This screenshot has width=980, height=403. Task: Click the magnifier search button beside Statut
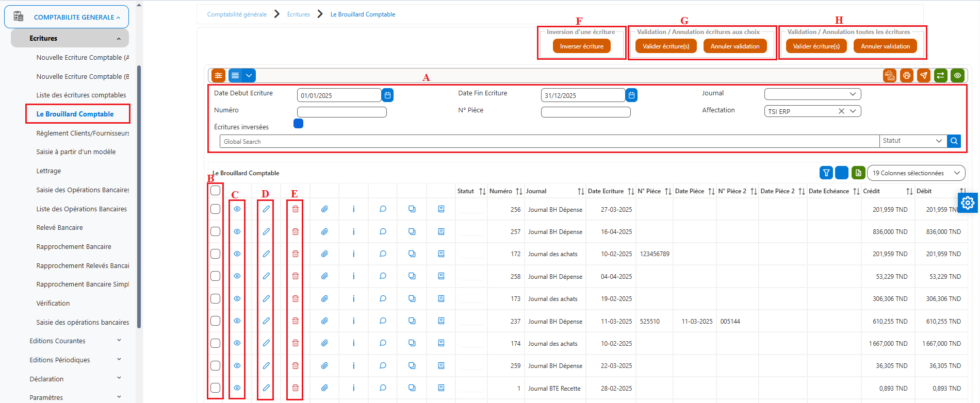pos(954,141)
